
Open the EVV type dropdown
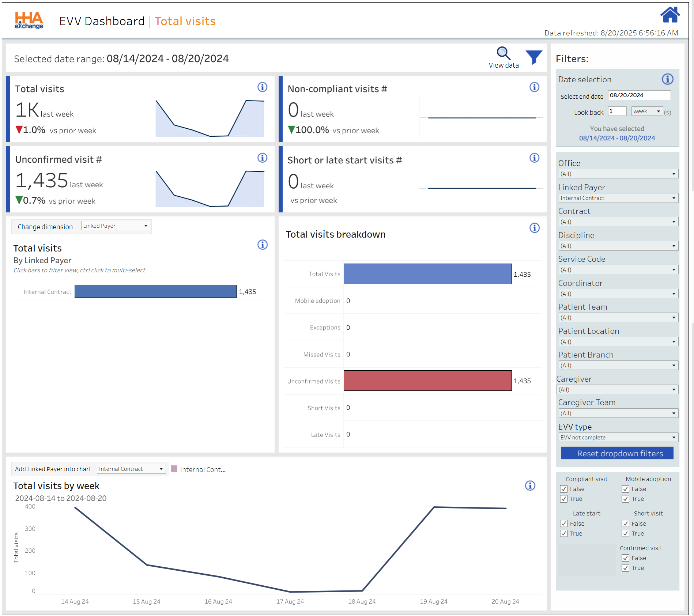tap(618, 438)
